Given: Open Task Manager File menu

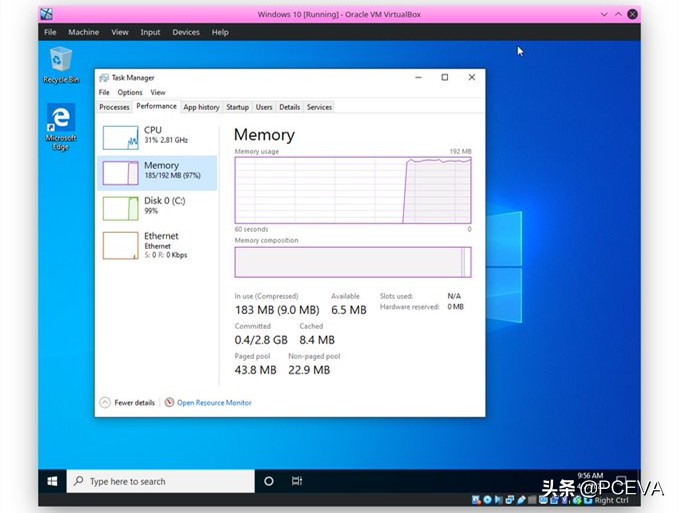Looking at the screenshot, I should pyautogui.click(x=104, y=92).
